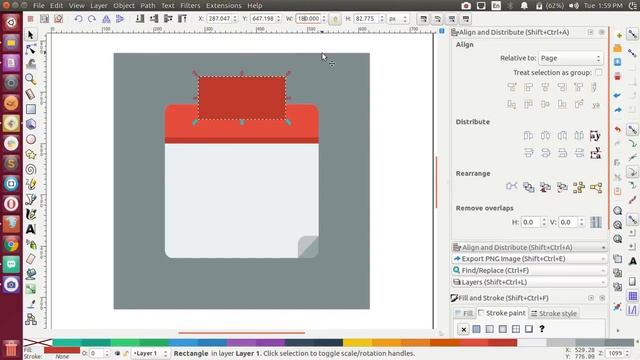
Task: Distribute centers equidistantly horizontally
Action: (545, 136)
